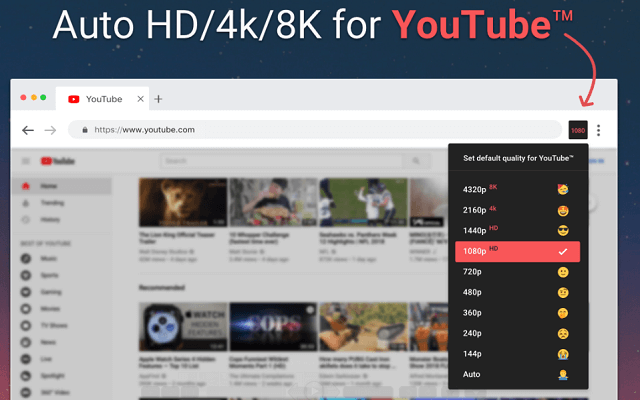The height and width of the screenshot is (400, 640).
Task: Close the YouTube browser tab
Action: coord(140,99)
